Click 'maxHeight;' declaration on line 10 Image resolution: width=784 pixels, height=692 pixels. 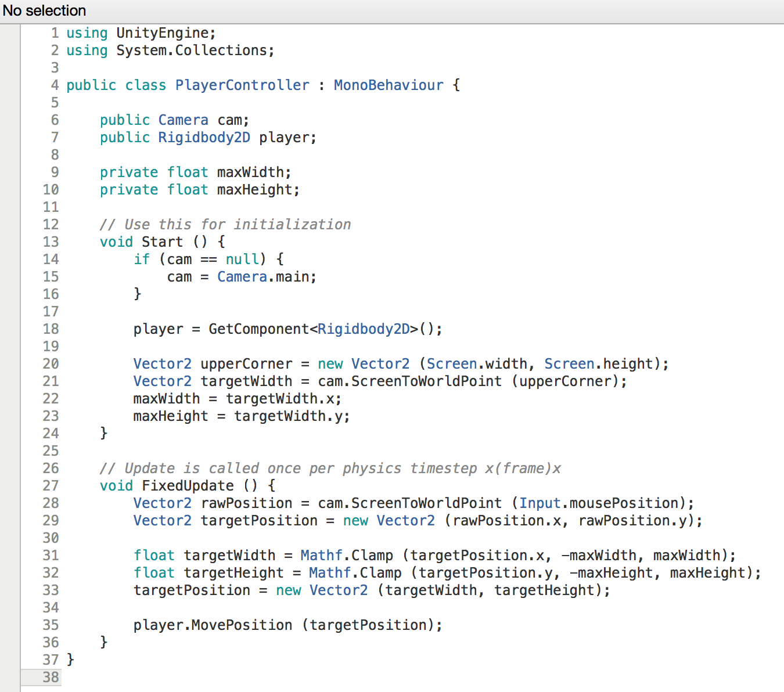click(258, 190)
